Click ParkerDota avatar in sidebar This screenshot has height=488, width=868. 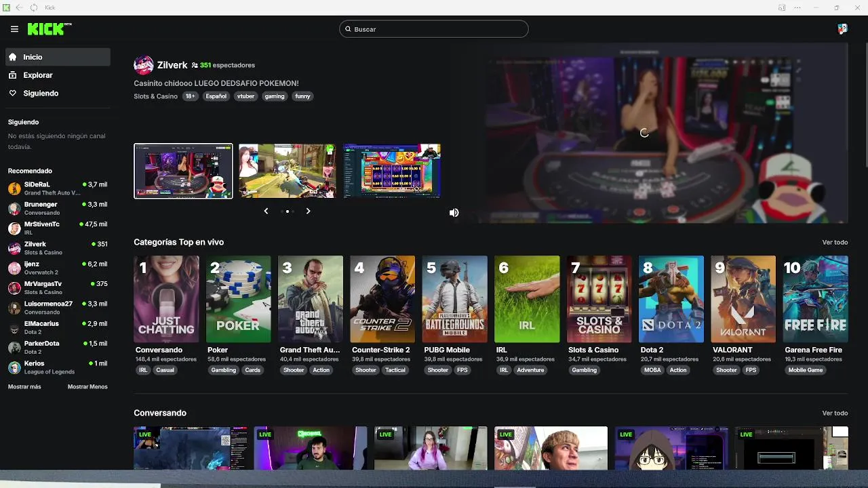click(x=14, y=348)
